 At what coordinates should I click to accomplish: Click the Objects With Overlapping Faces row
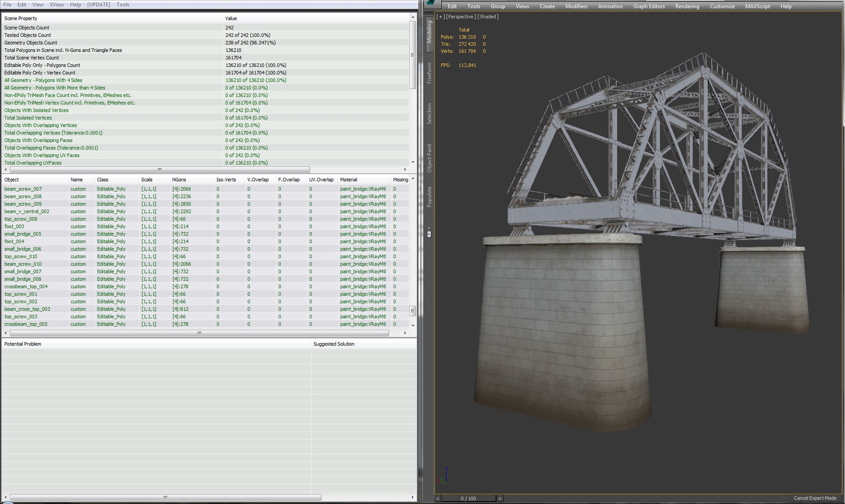click(205, 140)
